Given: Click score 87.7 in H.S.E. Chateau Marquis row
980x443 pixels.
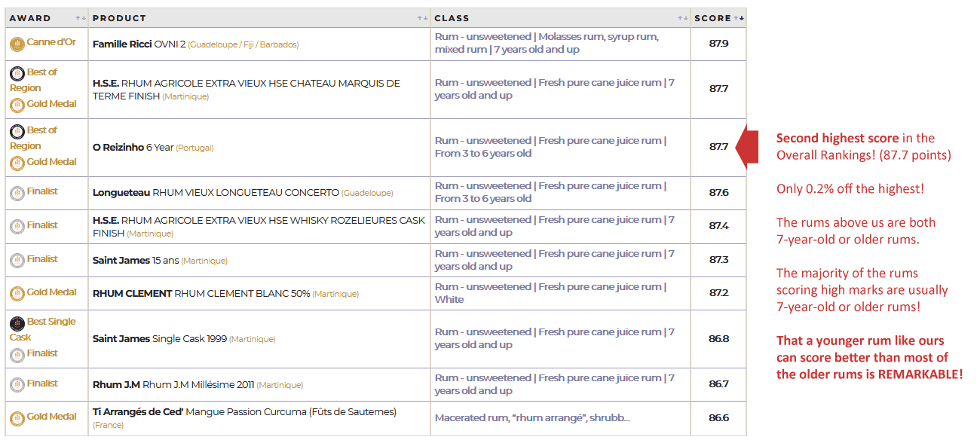Looking at the screenshot, I should (x=718, y=89).
